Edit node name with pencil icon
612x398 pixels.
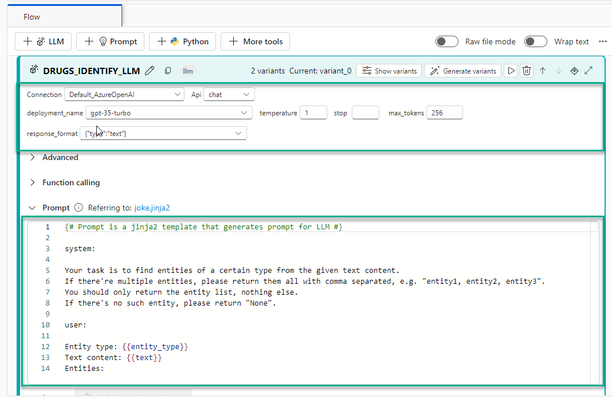149,71
